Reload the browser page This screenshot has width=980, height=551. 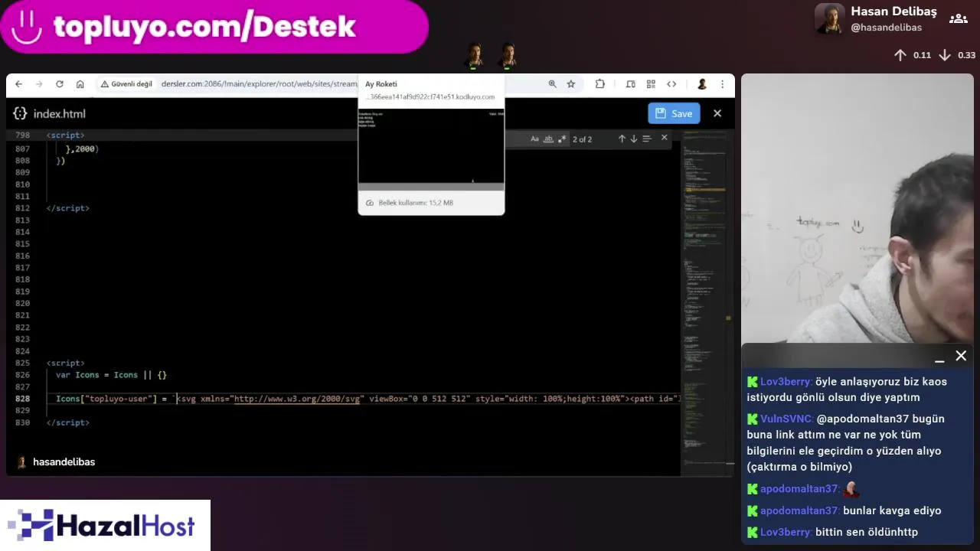coord(60,84)
